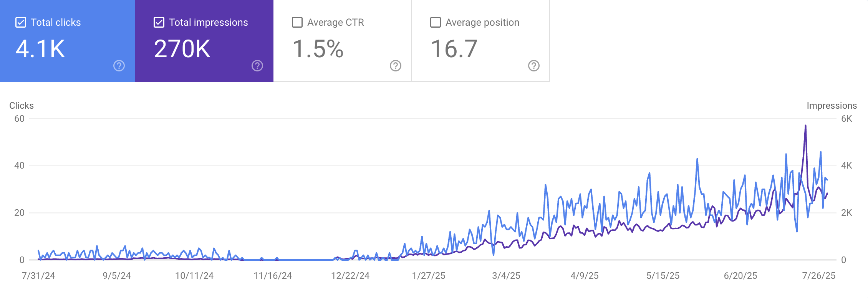Click the Clicks axis title
Screen dimensions: 868x298
22,106
